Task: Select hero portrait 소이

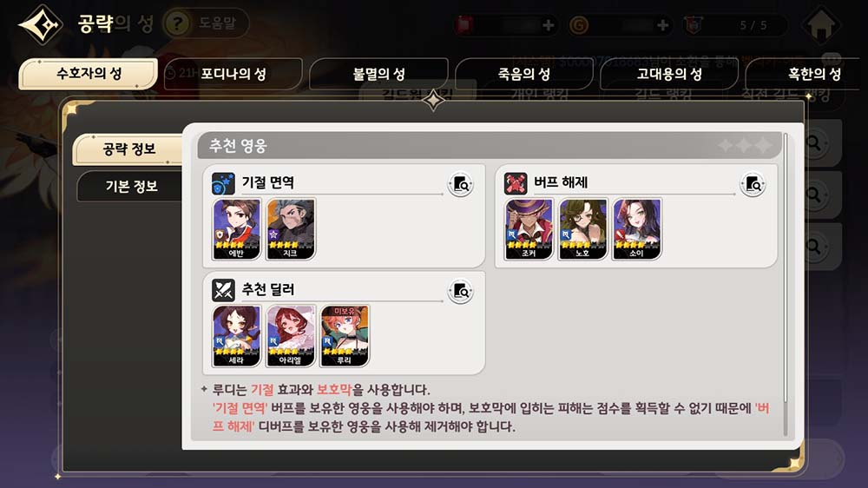Action: coord(636,229)
